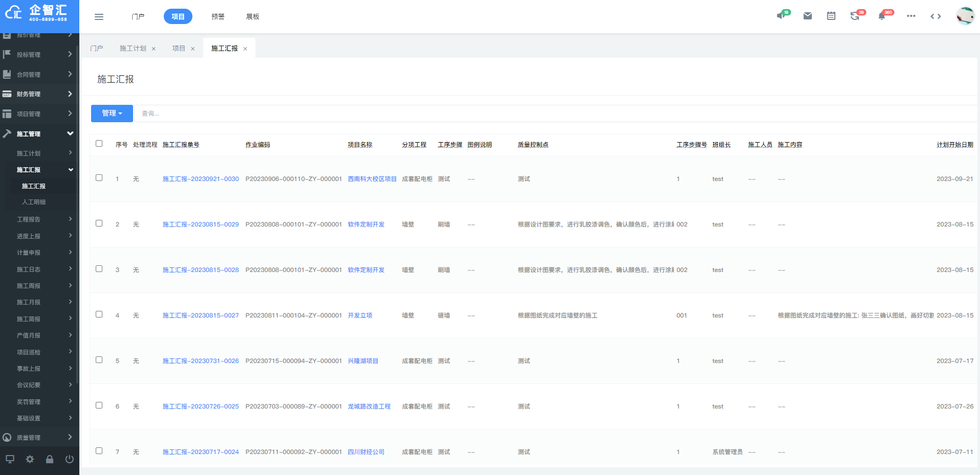The height and width of the screenshot is (475, 980).
Task: Check row 7 施工汇报-20230717-0024 checkbox
Action: [x=99, y=451]
